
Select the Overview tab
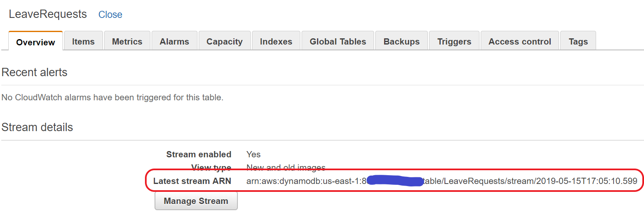(35, 42)
